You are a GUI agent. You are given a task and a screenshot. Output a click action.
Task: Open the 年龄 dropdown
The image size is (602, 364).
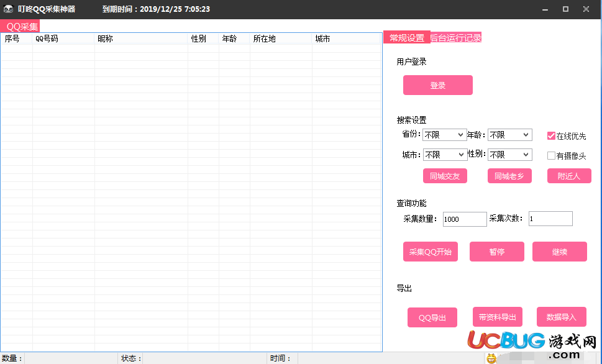510,135
